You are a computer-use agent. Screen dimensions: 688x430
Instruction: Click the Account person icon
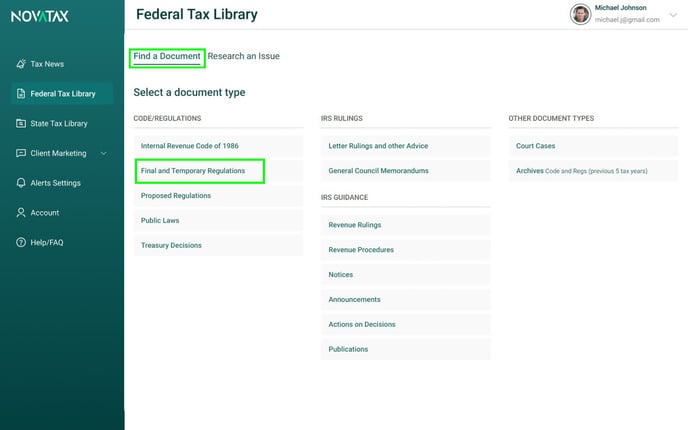pyautogui.click(x=21, y=212)
